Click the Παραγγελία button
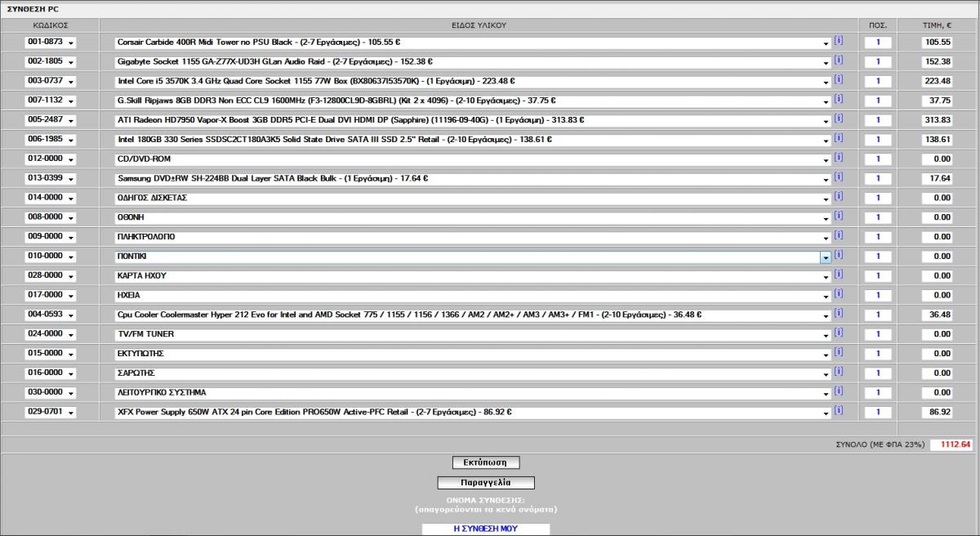This screenshot has width=980, height=536. click(486, 483)
